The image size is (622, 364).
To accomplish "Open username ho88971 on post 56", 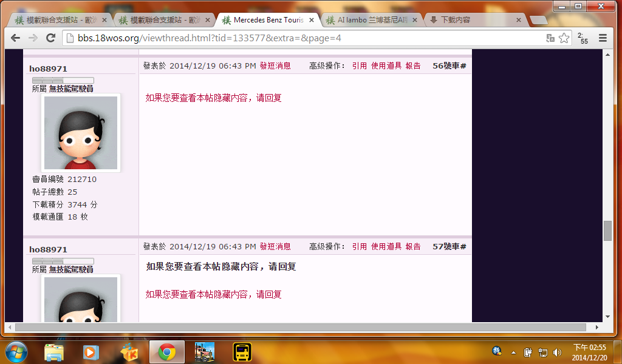I will point(48,69).
